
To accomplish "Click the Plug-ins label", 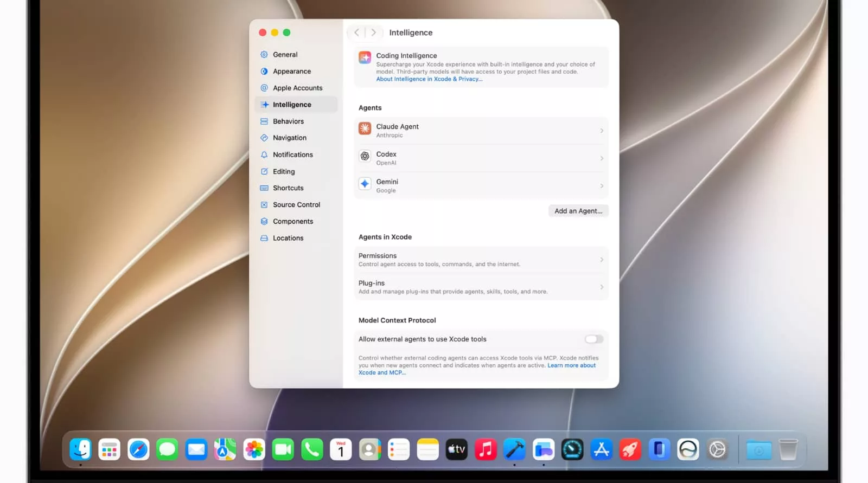I will (372, 283).
